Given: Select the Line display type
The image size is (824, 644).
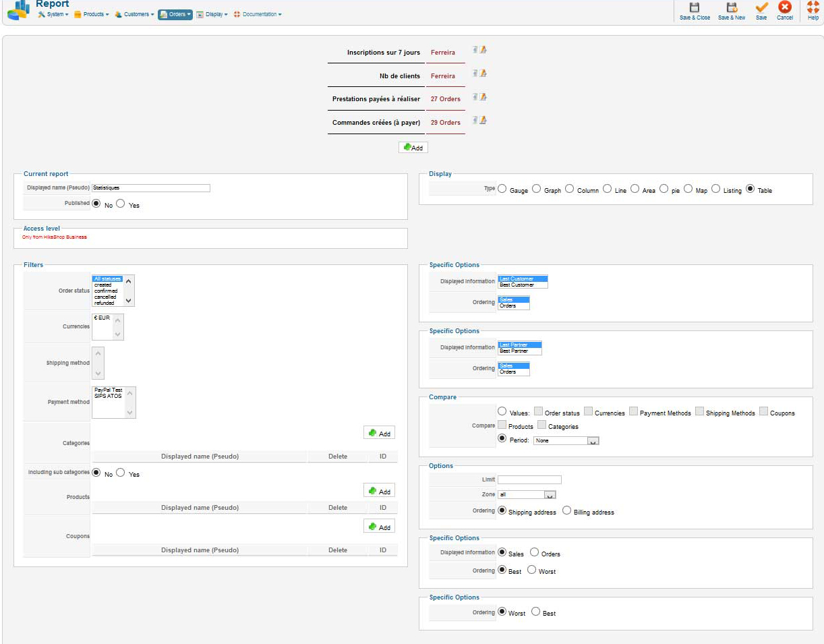Looking at the screenshot, I should click(608, 189).
